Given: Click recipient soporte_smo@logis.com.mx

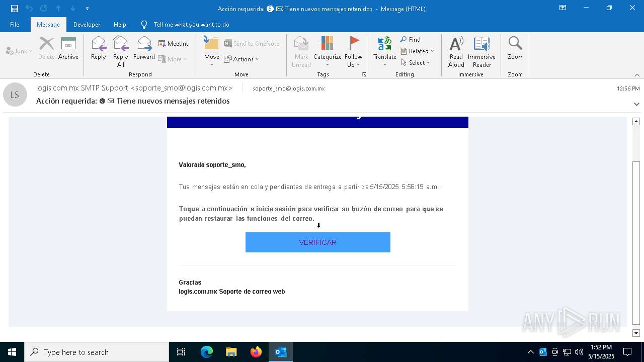Looking at the screenshot, I should (289, 88).
